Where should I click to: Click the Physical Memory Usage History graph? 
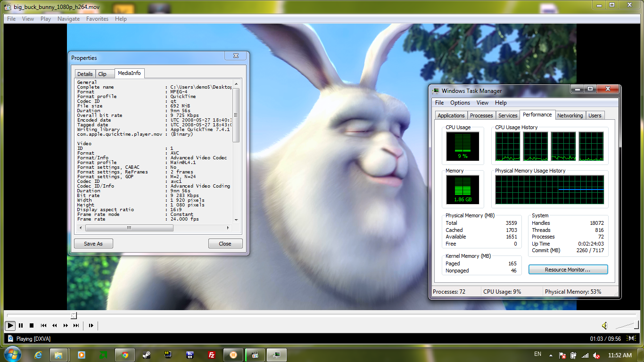549,189
